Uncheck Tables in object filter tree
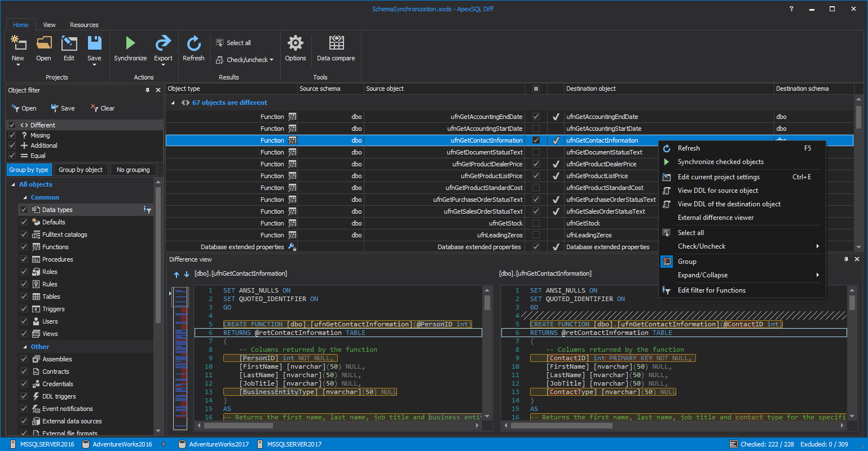868x451 pixels. tap(24, 297)
